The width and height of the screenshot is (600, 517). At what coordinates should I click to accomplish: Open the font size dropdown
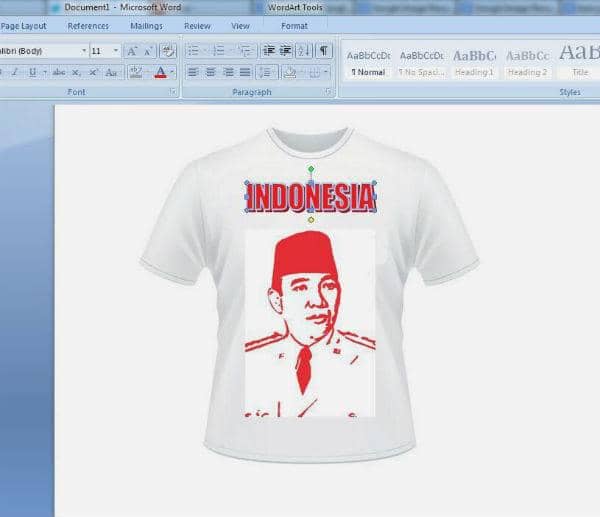point(116,51)
